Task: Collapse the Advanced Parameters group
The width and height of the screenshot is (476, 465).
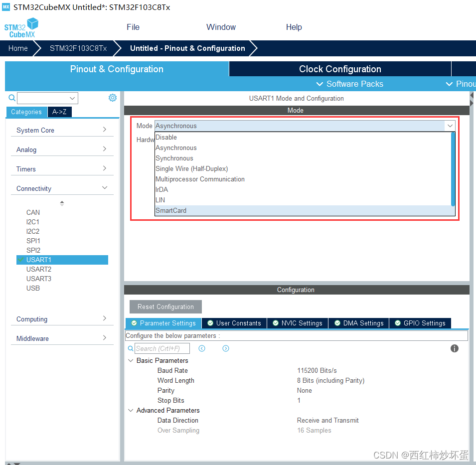Action: coord(131,410)
